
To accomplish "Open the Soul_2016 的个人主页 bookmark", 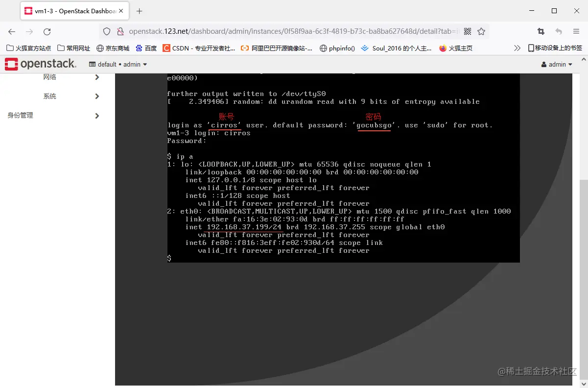I will coord(397,48).
